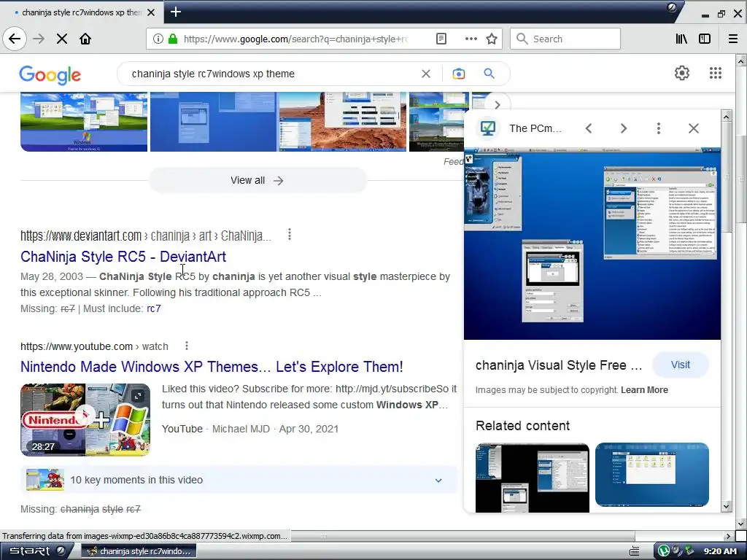Viewport: 747px width, 560px height.
Task: Show next image in preview panel
Action: (x=624, y=128)
